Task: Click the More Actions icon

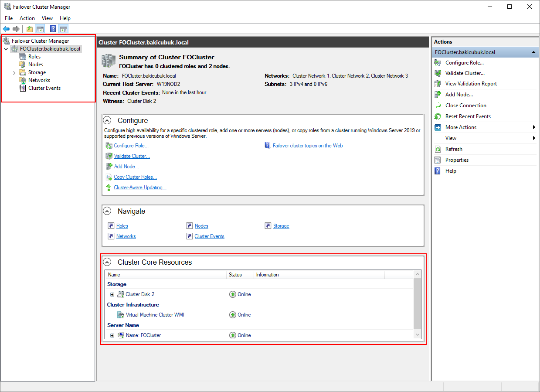Action: pos(438,127)
